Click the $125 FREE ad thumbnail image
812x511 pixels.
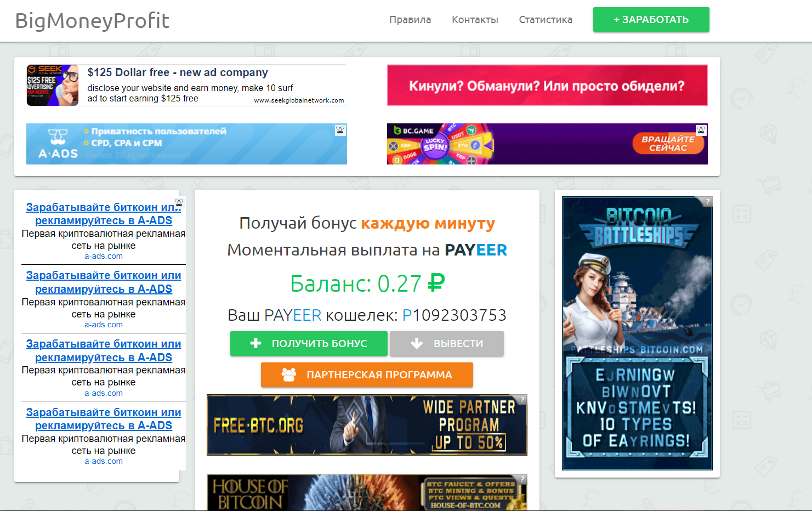pos(53,85)
